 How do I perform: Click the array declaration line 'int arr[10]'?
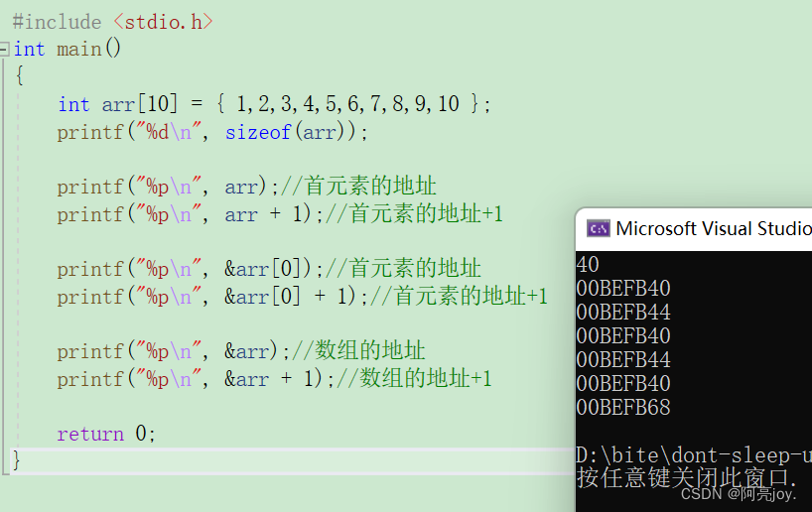click(274, 104)
